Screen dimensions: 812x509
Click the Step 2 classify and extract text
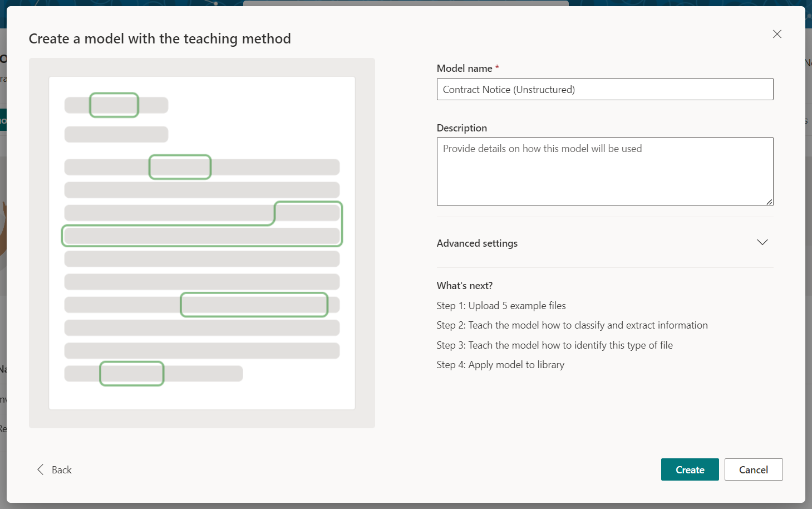pyautogui.click(x=572, y=325)
